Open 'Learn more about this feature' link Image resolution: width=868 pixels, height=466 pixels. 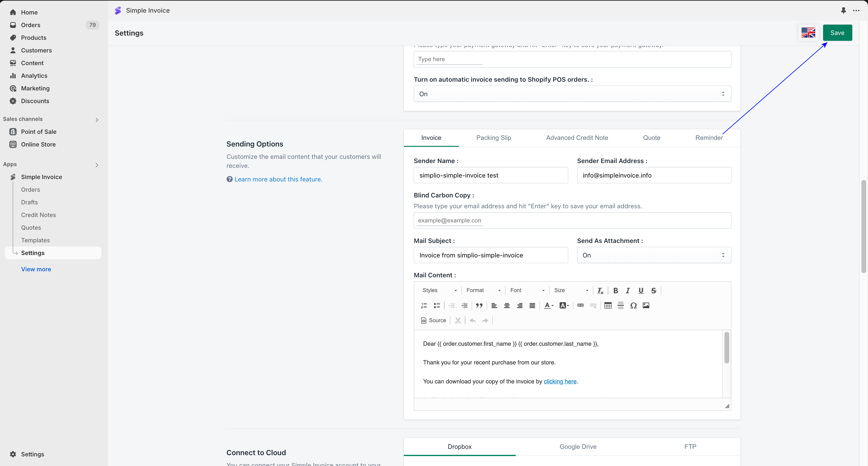[x=278, y=179]
